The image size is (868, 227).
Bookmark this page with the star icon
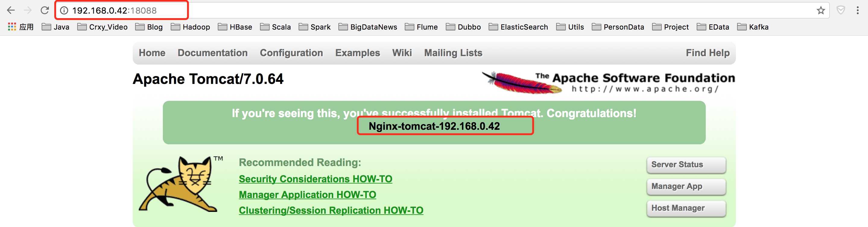[x=821, y=11]
